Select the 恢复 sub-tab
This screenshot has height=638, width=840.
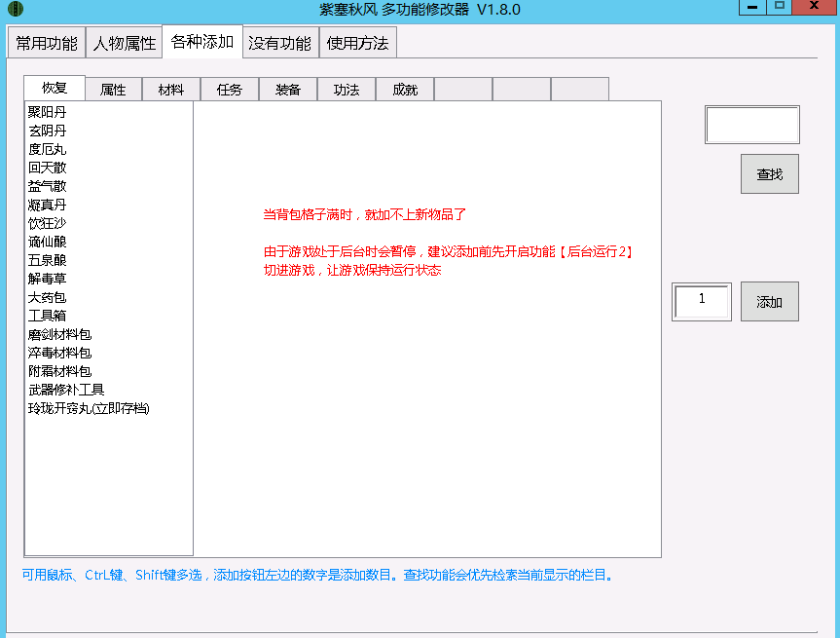[55, 88]
